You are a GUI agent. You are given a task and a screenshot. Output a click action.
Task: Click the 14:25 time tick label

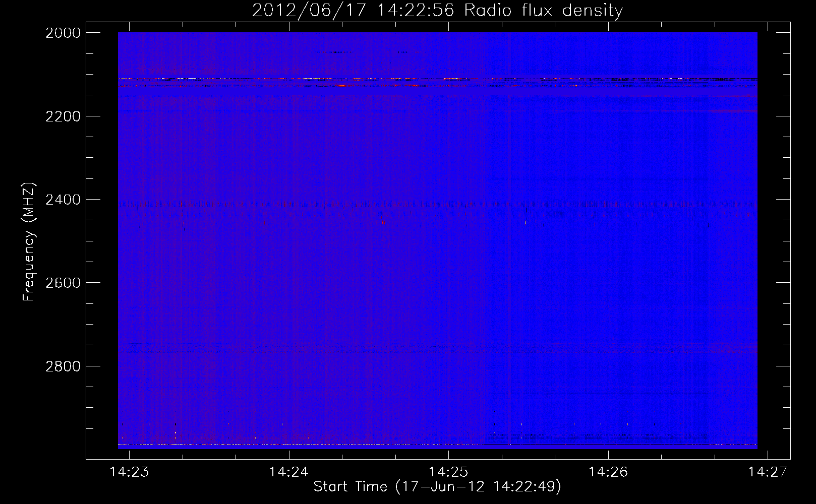[x=448, y=472]
